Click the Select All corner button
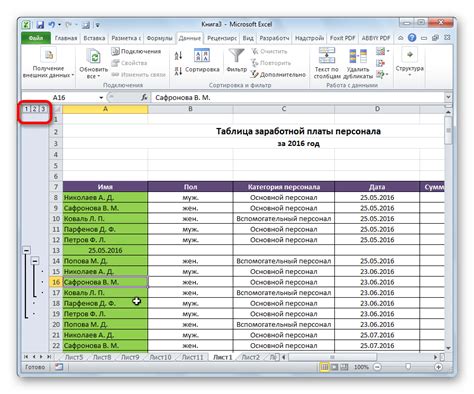474x394 pixels. pyautogui.click(x=57, y=109)
